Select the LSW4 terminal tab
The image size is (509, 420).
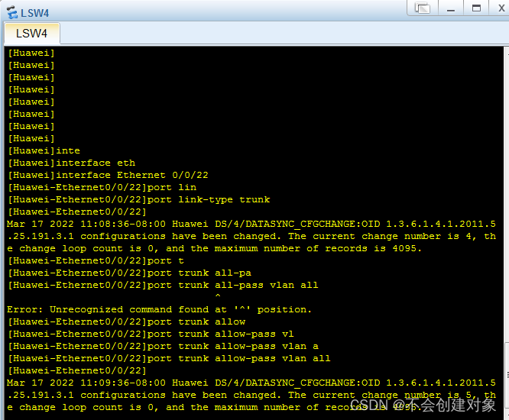(x=31, y=33)
